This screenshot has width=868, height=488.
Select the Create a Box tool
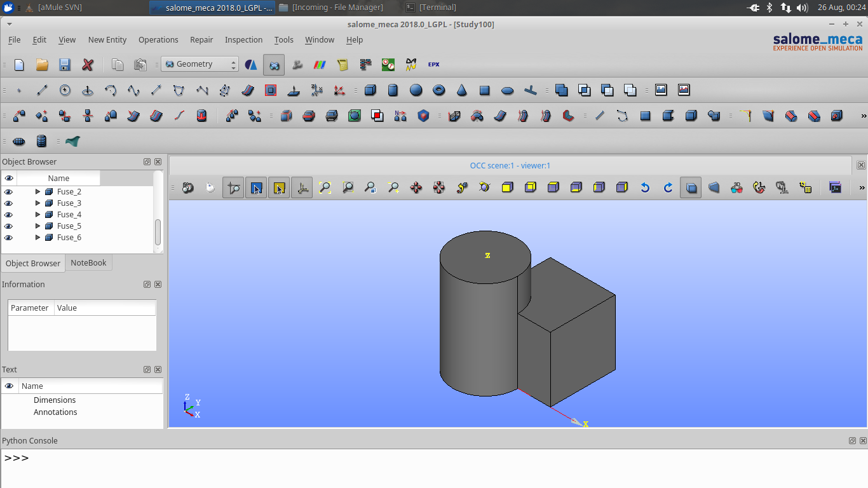pyautogui.click(x=370, y=90)
